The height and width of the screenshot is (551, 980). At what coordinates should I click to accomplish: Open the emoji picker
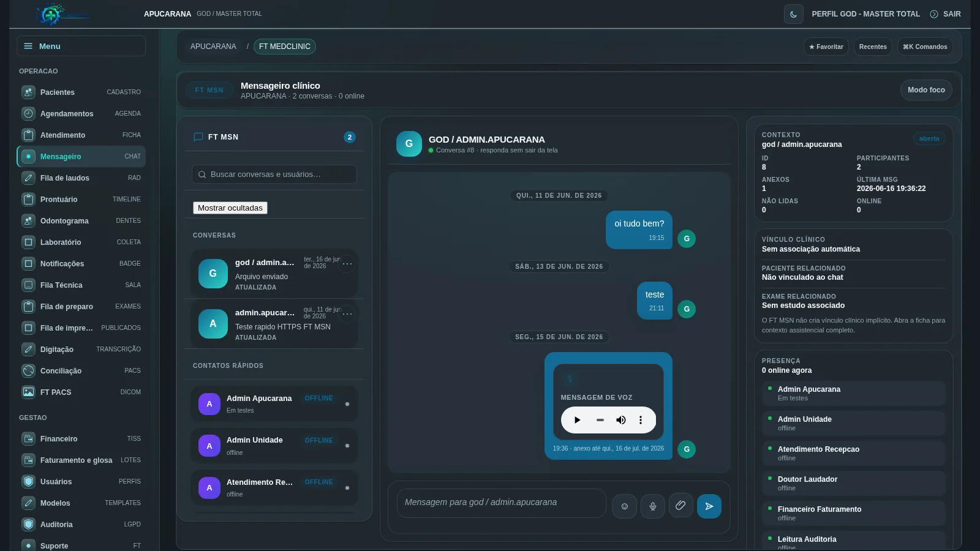pyautogui.click(x=625, y=506)
